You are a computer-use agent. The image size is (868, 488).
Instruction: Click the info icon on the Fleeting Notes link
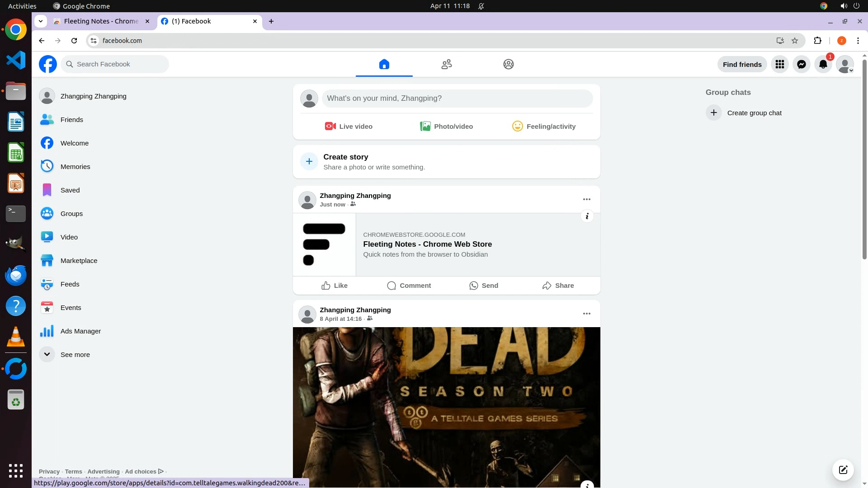click(x=587, y=216)
